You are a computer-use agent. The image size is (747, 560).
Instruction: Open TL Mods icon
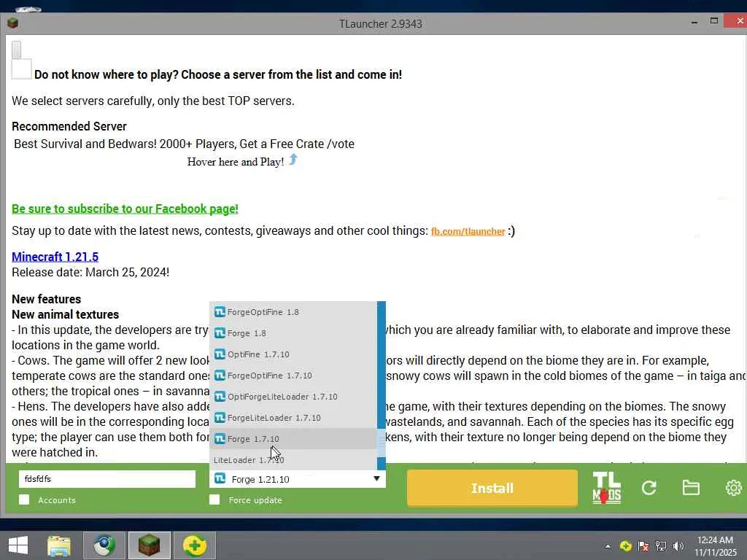coord(606,488)
